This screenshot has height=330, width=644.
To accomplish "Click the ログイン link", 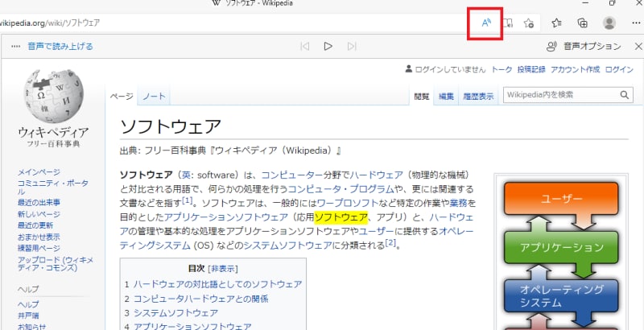I will pos(618,71).
